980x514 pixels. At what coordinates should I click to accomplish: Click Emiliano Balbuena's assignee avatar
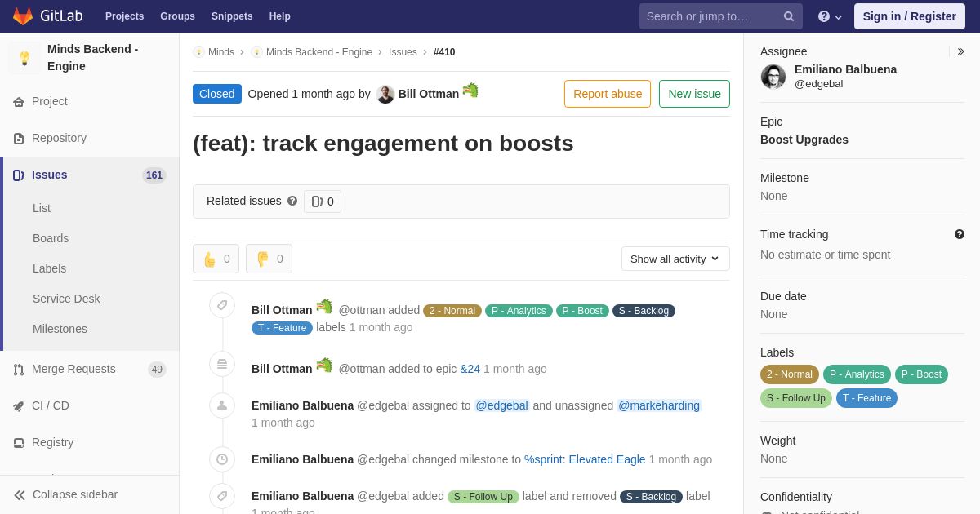tap(773, 77)
